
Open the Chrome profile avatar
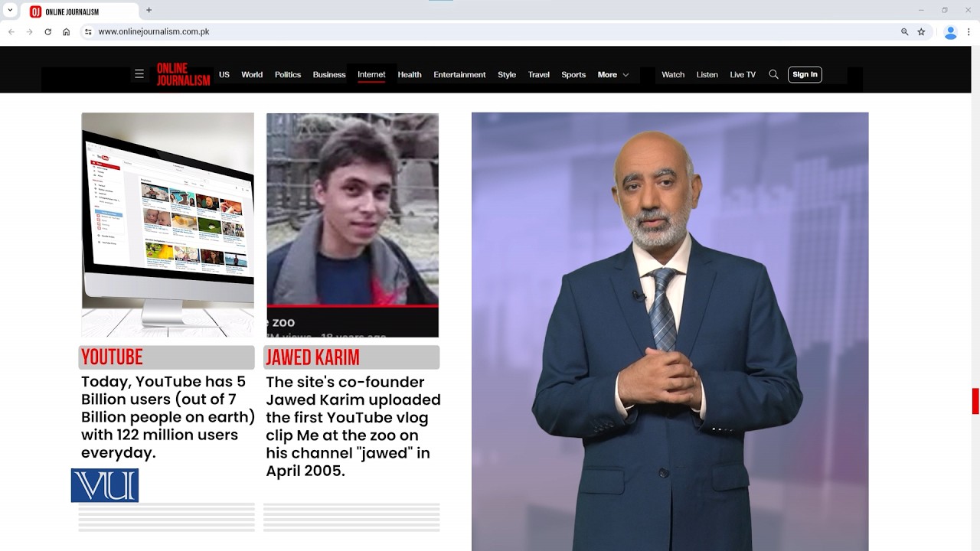click(x=950, y=32)
